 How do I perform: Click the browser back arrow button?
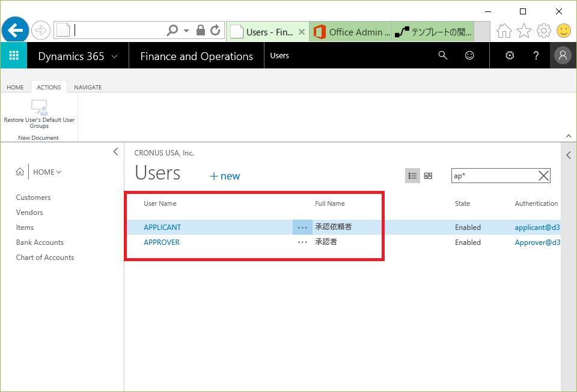pyautogui.click(x=15, y=30)
